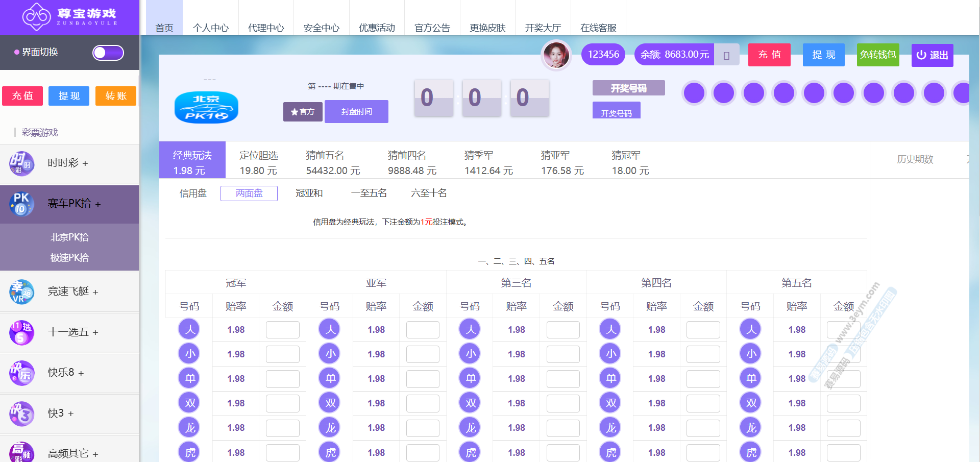Viewport: 980px width, 462px height.
Task: Open the 个人中心 top menu
Action: coord(210,28)
